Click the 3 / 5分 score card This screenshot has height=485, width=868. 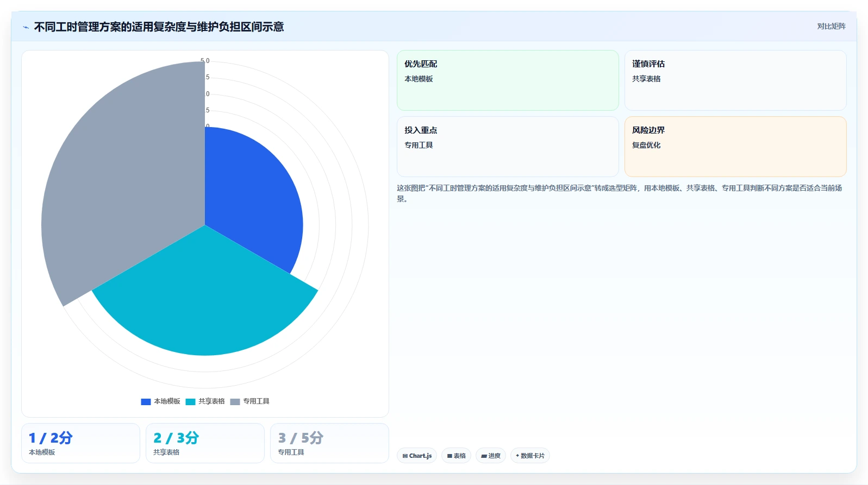[329, 443]
